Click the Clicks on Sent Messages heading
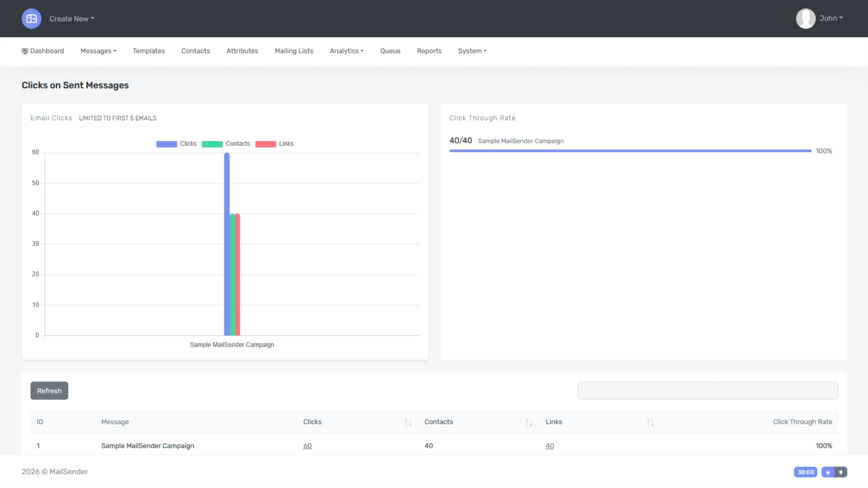Screen dimensions: 868x488 click(75, 85)
